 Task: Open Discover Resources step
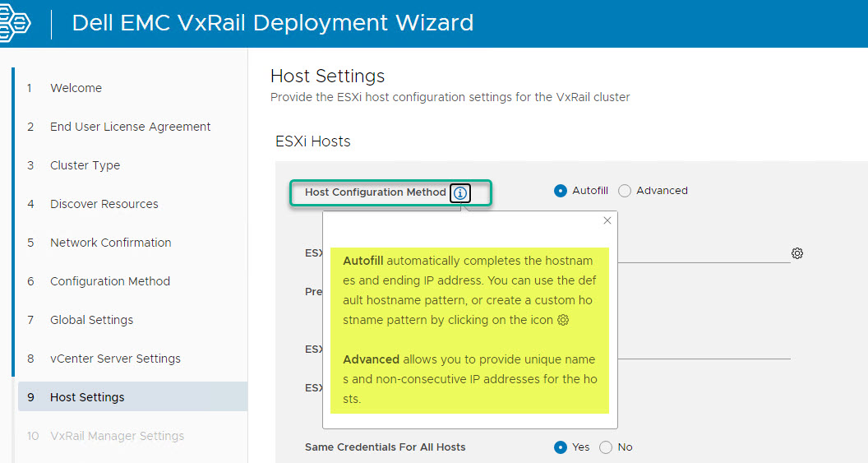tap(104, 204)
